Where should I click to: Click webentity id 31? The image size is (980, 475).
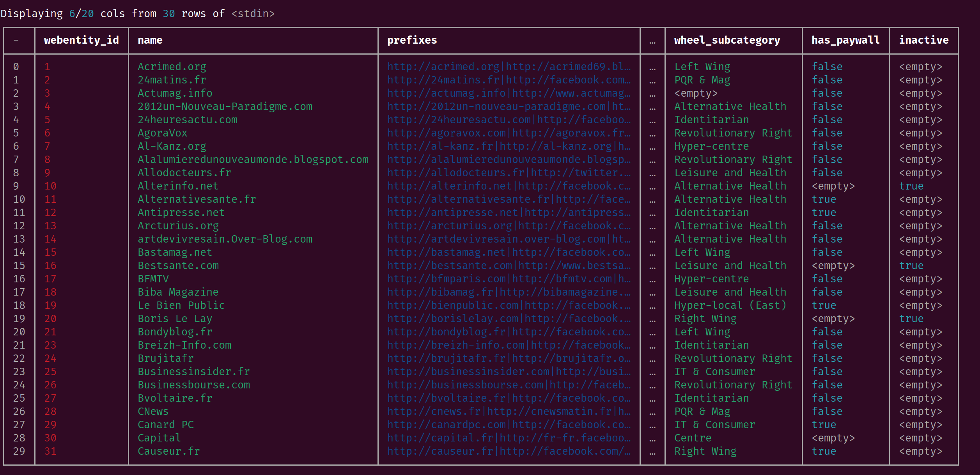coord(50,451)
